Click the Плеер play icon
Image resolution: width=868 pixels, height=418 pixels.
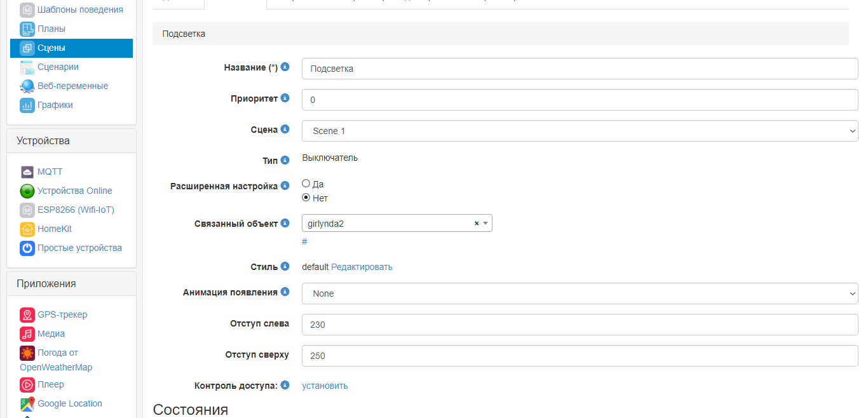coord(27,385)
